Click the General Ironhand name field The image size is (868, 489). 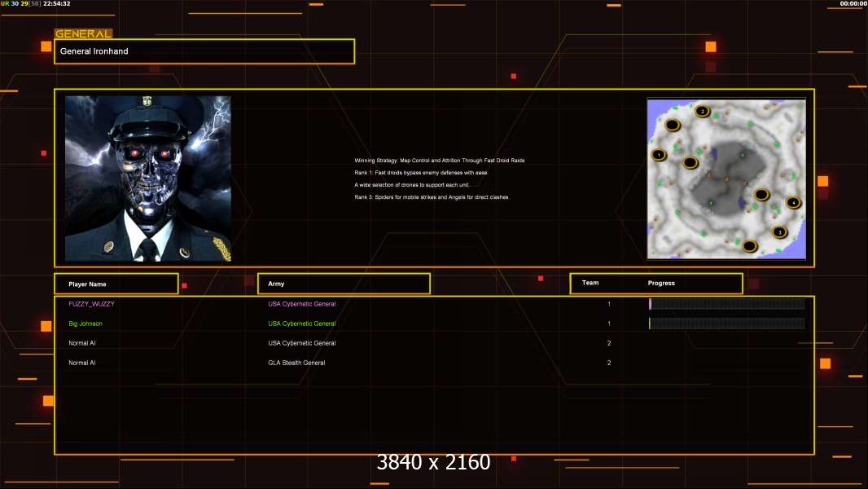[204, 51]
